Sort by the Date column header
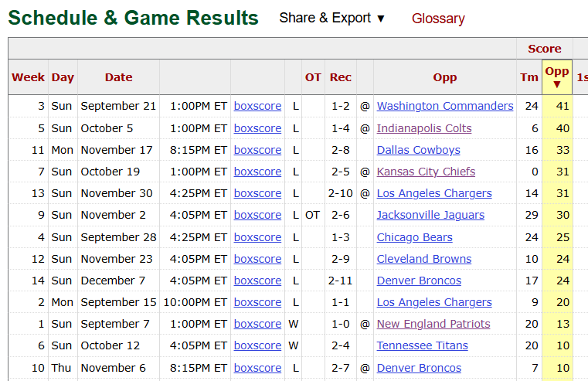Screen dimensions: 588x381 point(118,77)
